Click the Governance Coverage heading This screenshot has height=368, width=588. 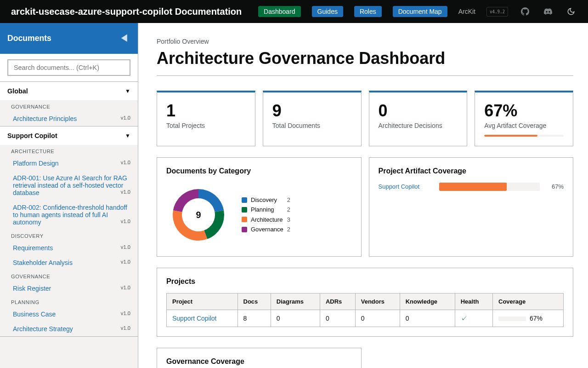pos(205,362)
